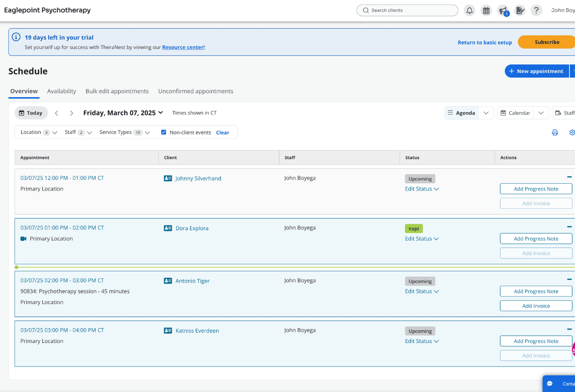575x392 pixels.
Task: Go to next day arrow
Action: tap(71, 113)
